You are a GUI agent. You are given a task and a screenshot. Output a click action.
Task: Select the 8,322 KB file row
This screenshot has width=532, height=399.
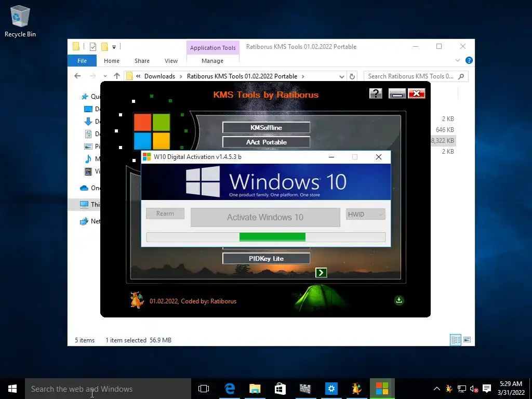[x=443, y=140]
